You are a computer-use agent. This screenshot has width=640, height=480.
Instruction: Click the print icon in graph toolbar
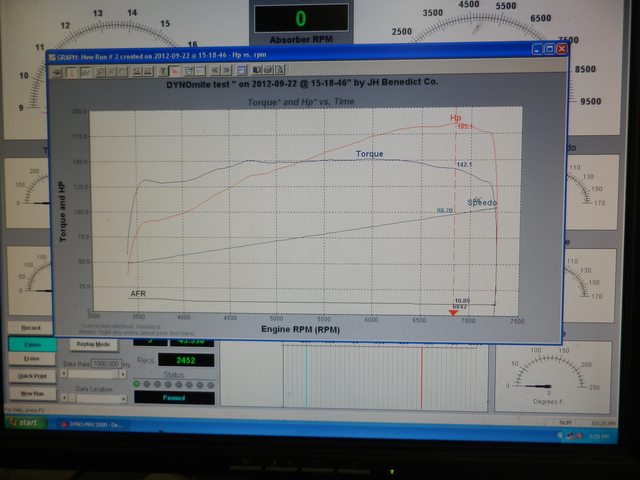268,70
